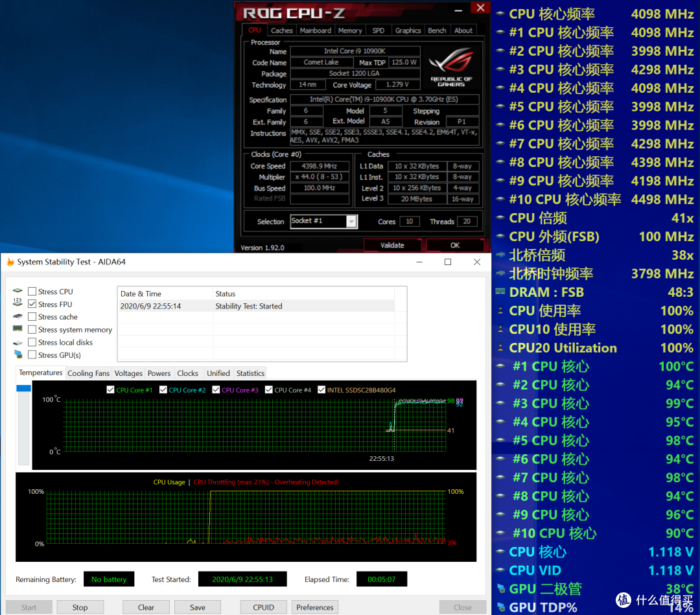Switch to the Cooling Fans tab

pos(88,373)
